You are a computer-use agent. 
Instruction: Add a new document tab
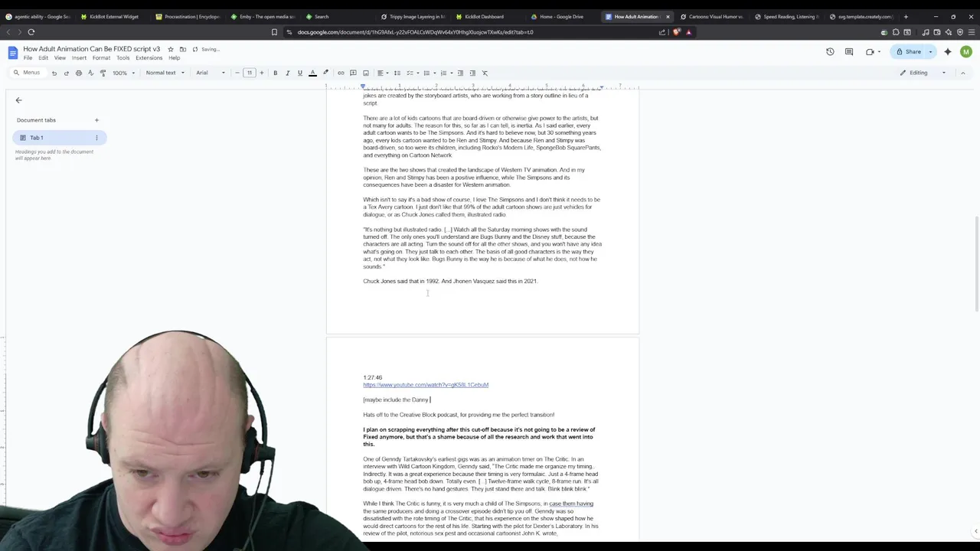click(96, 120)
